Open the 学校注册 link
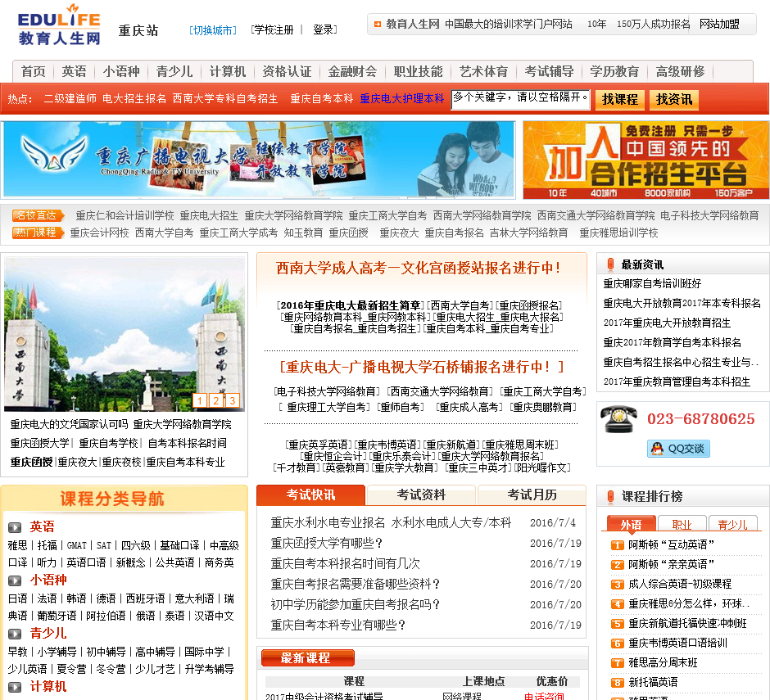770x700 pixels. [272, 30]
